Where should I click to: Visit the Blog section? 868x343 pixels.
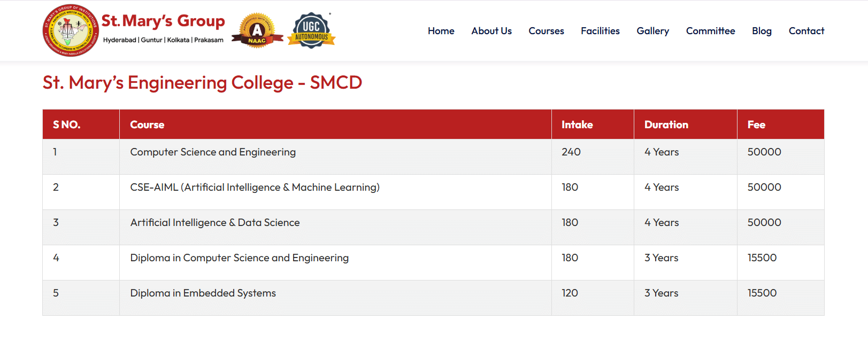[x=762, y=31]
